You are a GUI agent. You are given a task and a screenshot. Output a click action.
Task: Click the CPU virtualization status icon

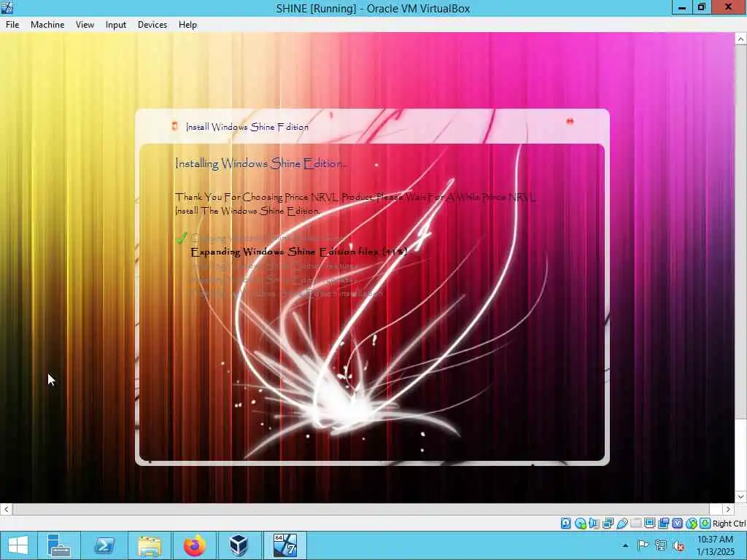click(x=678, y=524)
